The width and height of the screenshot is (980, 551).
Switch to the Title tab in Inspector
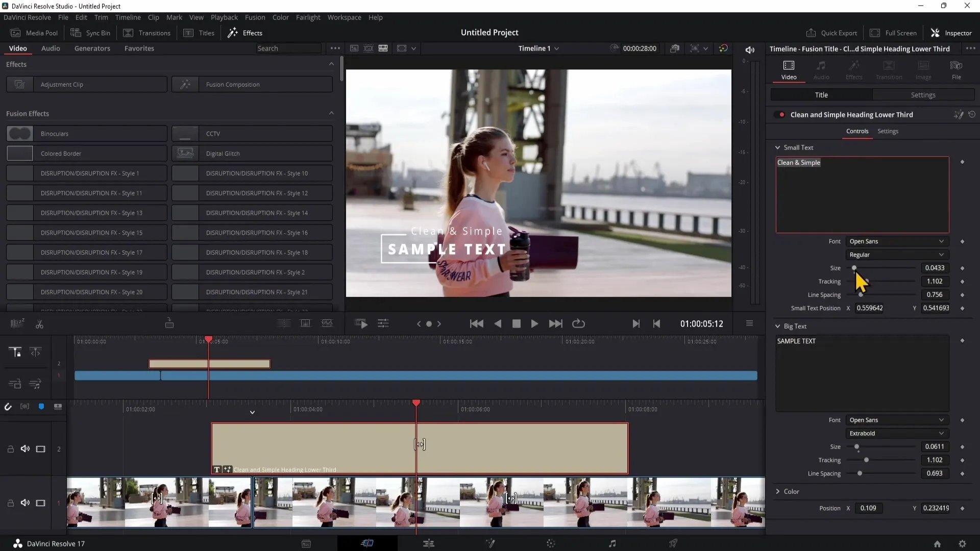(x=821, y=94)
